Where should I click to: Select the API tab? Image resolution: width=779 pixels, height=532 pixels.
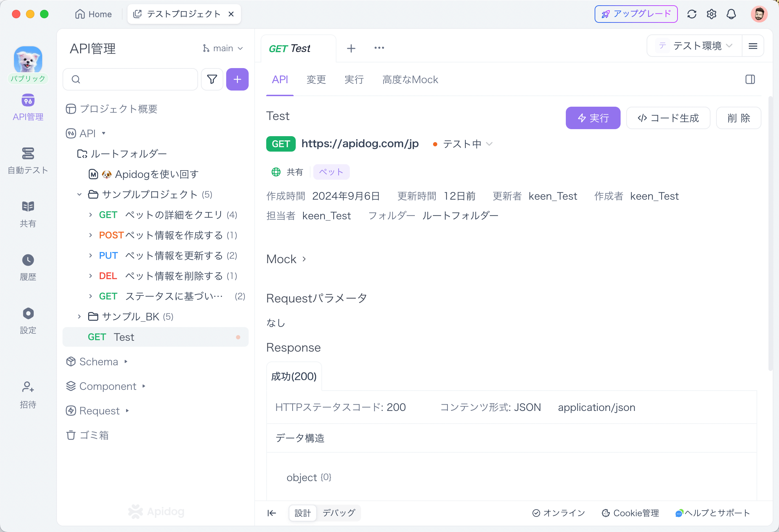coord(280,80)
